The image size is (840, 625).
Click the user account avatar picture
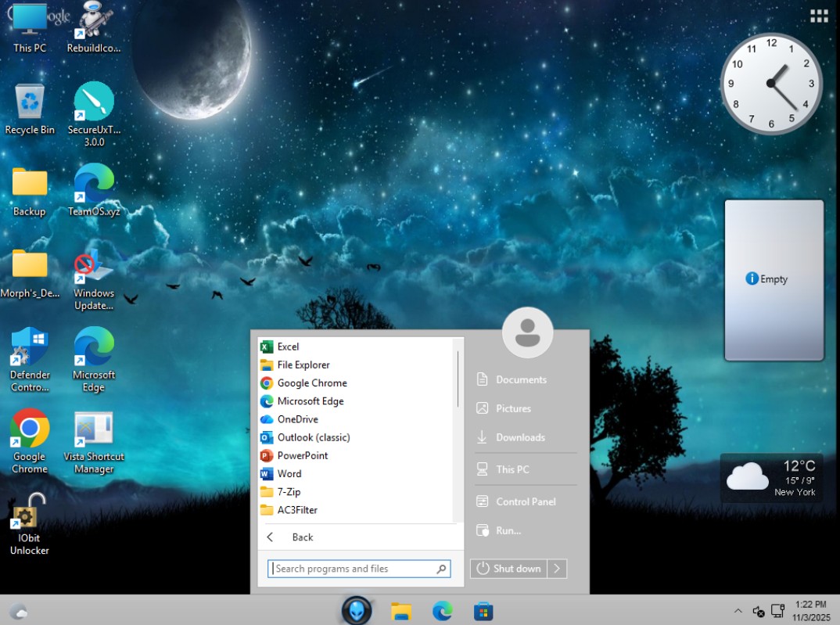click(528, 332)
